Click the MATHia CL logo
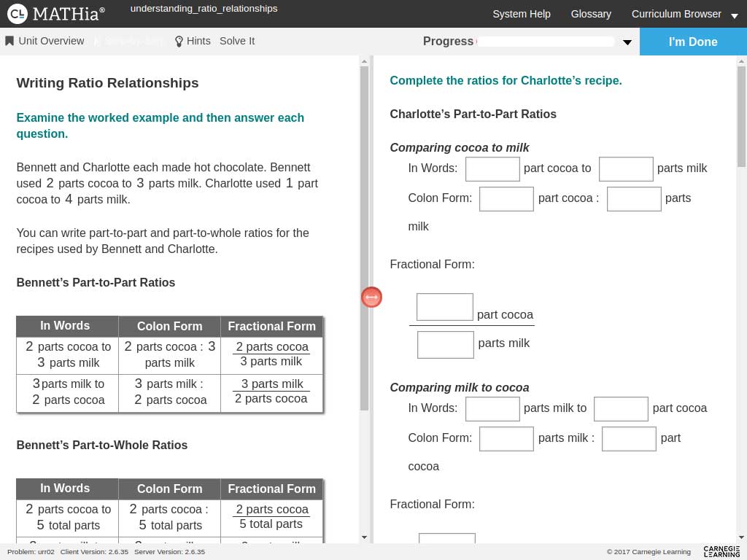 pyautogui.click(x=55, y=13)
